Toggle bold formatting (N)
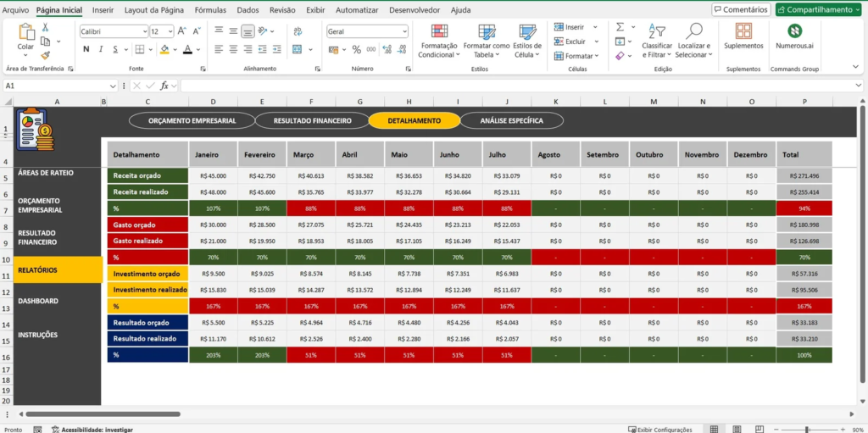 coord(86,50)
